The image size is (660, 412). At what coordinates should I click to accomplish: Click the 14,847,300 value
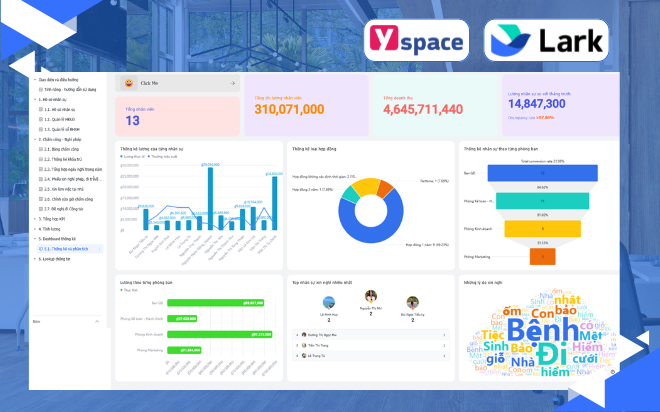[x=537, y=104]
